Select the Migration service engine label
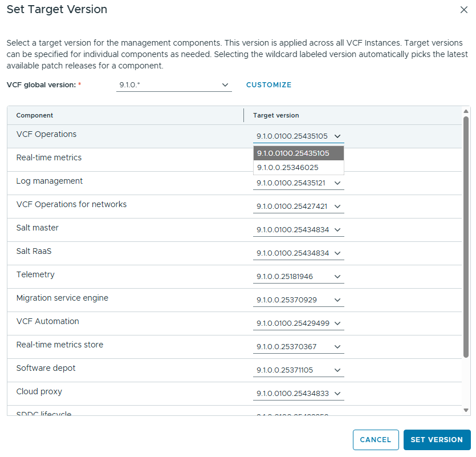 62,298
